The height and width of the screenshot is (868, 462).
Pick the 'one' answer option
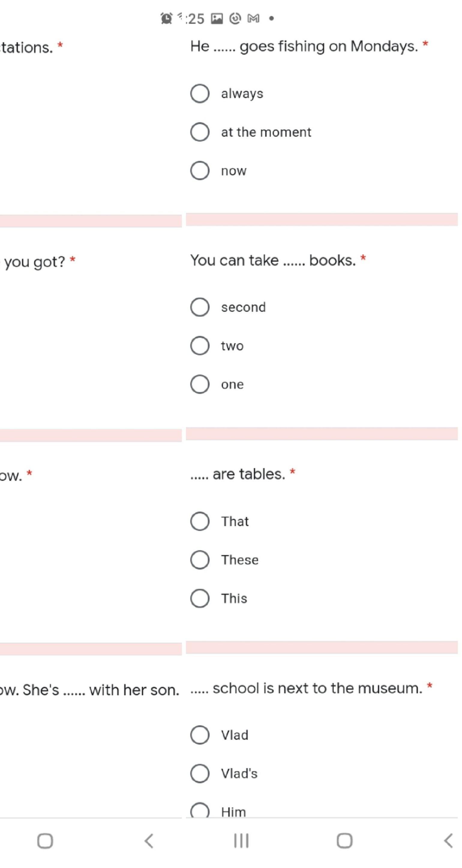tap(200, 384)
